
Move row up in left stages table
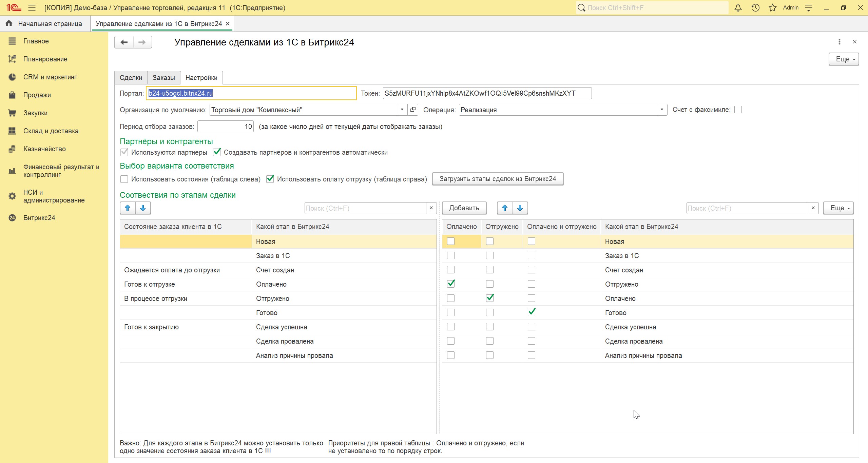tap(128, 208)
